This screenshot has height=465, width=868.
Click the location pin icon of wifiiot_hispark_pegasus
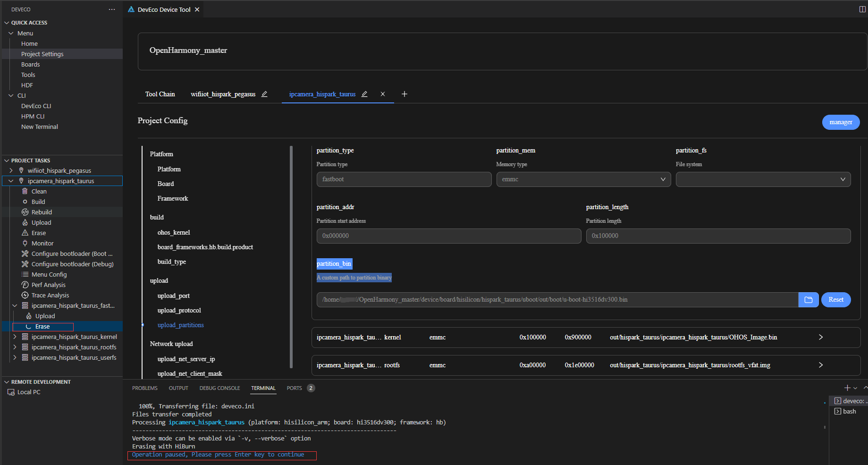pyautogui.click(x=21, y=170)
